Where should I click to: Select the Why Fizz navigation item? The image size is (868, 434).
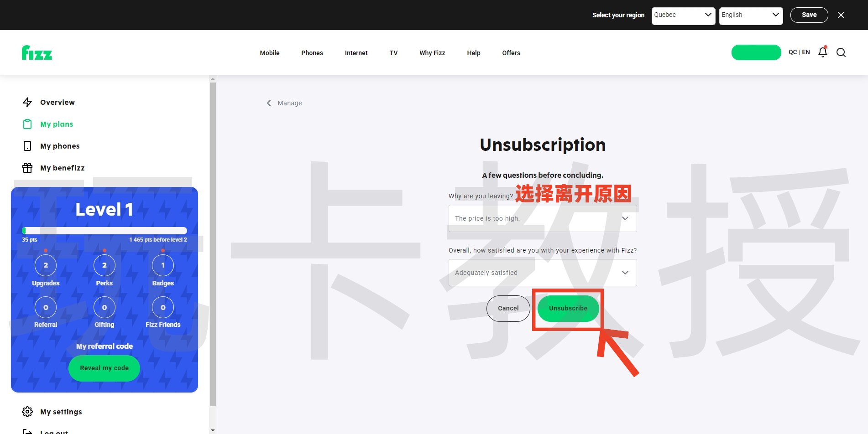pos(432,52)
